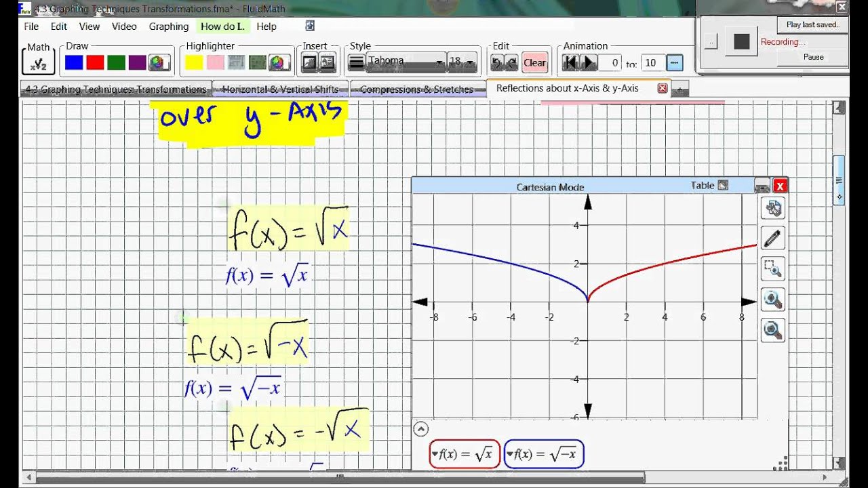Collapse the graph function list chevron
The height and width of the screenshot is (488, 868).
point(420,428)
